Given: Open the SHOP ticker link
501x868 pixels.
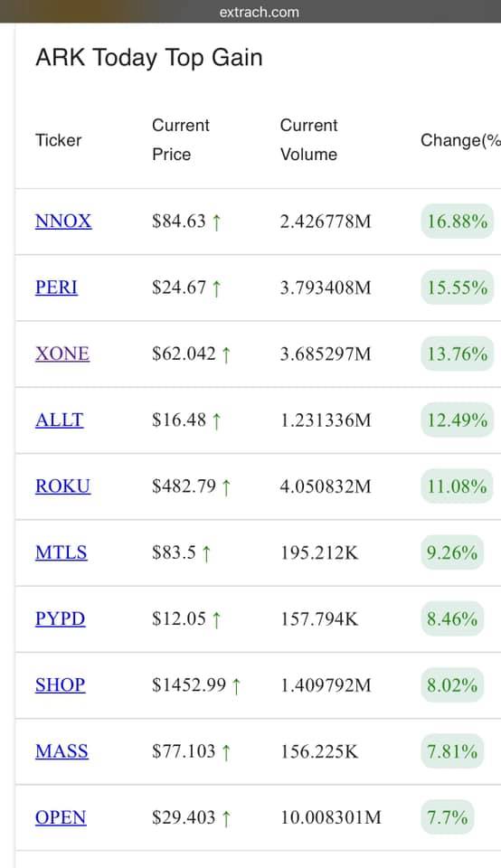Looking at the screenshot, I should [x=61, y=685].
